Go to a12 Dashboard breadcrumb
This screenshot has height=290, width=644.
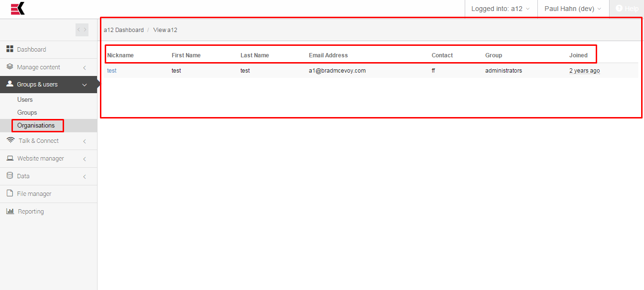tap(123, 30)
